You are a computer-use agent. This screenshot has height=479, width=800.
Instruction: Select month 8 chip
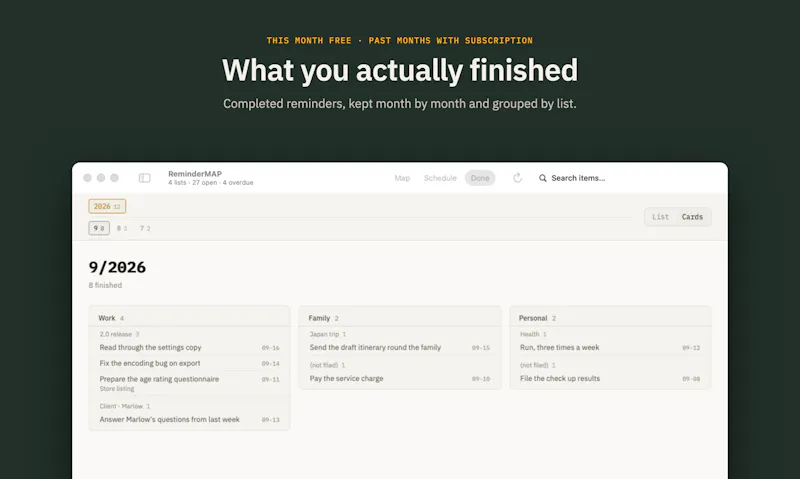122,228
